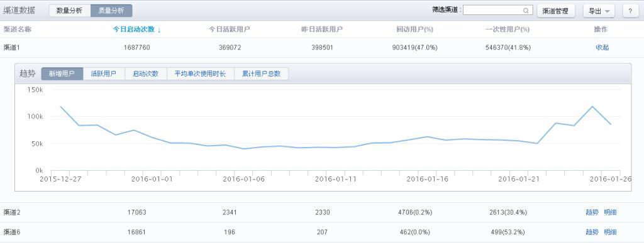
Task: Click 2613(30.4%) cell
Action: point(508,212)
